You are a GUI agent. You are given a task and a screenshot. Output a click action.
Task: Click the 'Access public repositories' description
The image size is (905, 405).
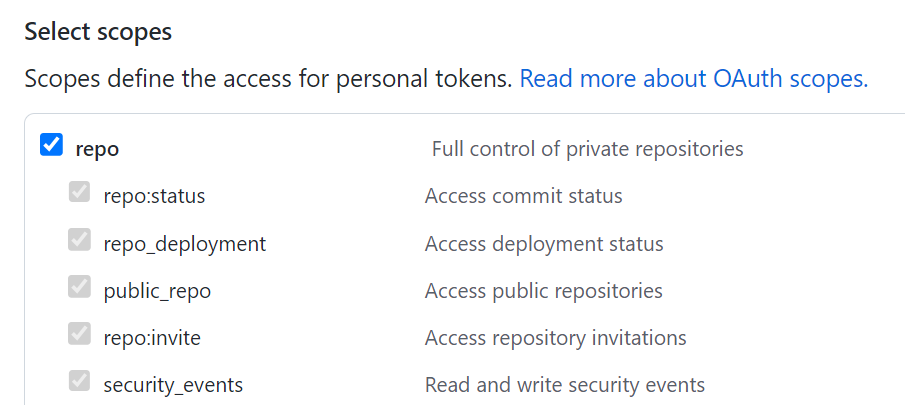click(543, 291)
